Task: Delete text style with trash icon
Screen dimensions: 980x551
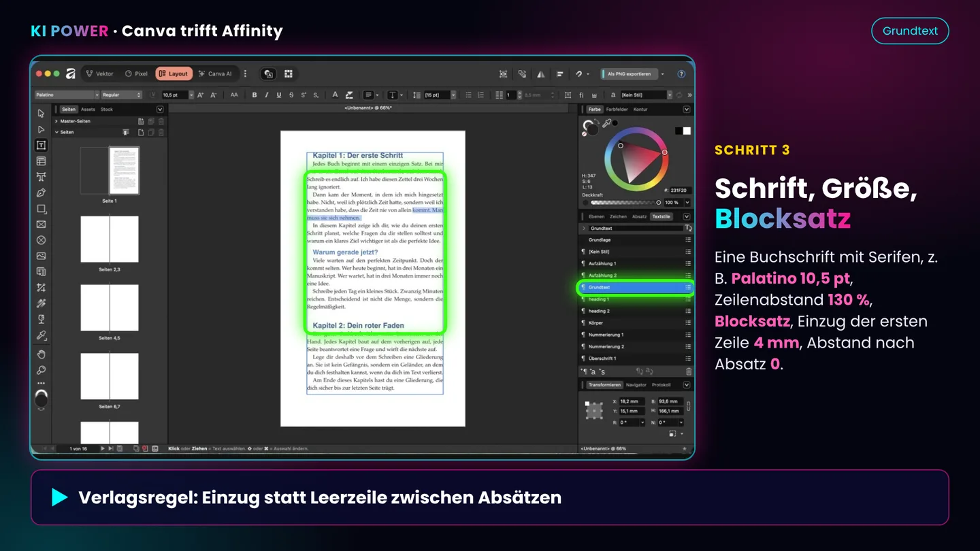Action: coord(688,371)
